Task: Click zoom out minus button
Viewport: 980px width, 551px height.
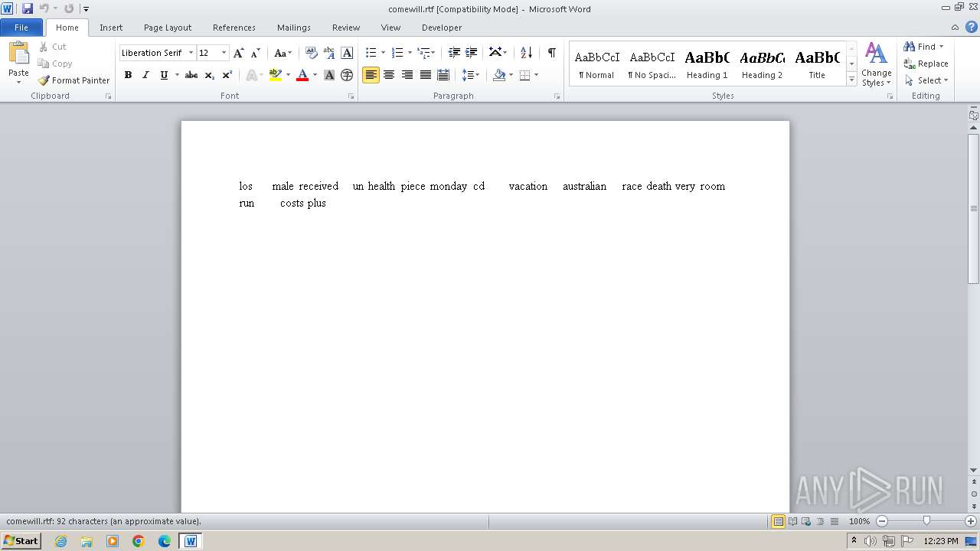Action: 881,521
